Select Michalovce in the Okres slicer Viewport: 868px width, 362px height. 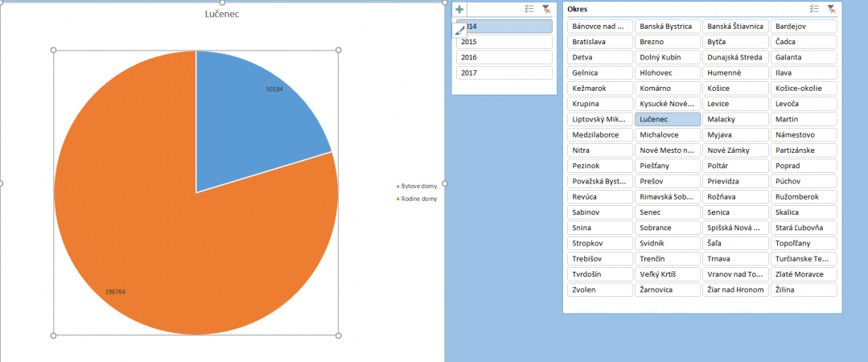click(x=668, y=134)
